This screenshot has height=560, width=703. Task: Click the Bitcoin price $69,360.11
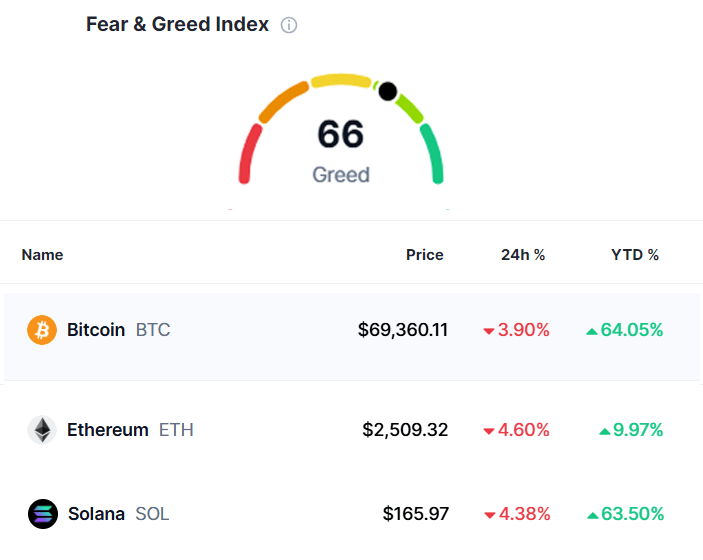pyautogui.click(x=403, y=330)
